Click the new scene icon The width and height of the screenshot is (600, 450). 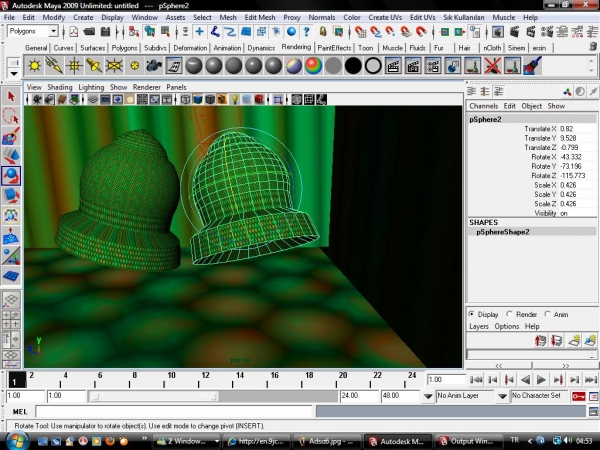[73, 31]
